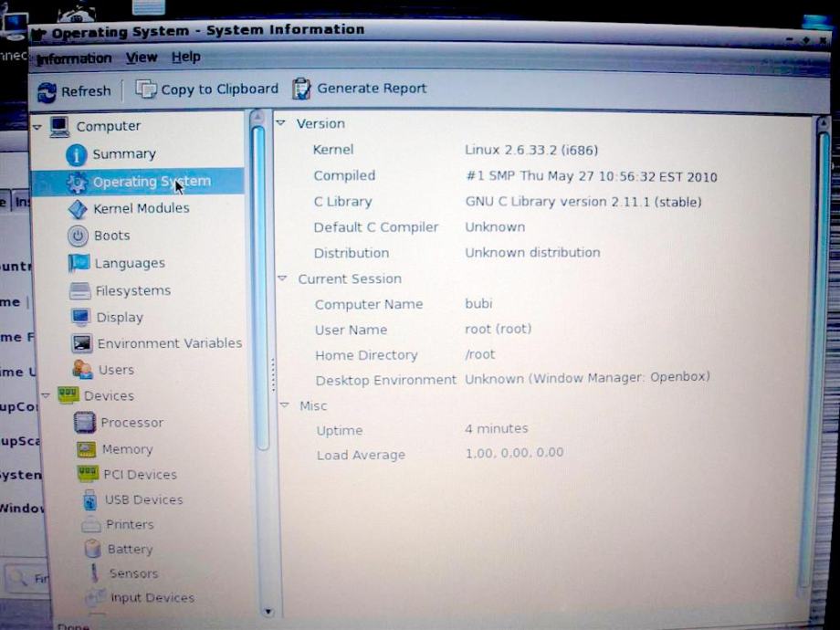This screenshot has width=840, height=630.
Task: Click the Kernel value Linux 2.6.33.2 (i686)
Action: (x=531, y=150)
